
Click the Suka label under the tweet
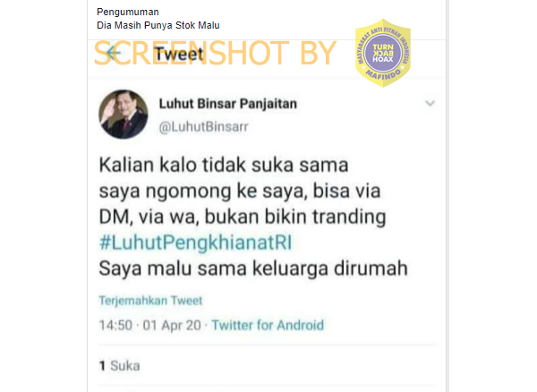click(x=125, y=366)
